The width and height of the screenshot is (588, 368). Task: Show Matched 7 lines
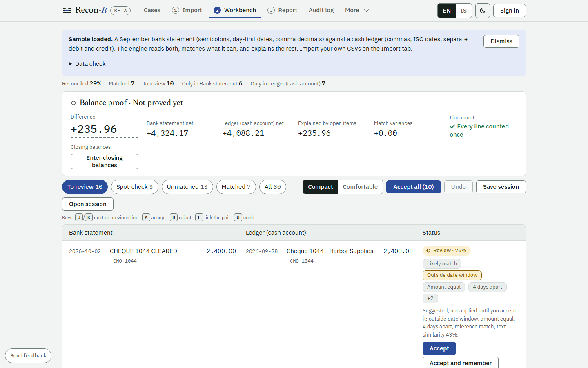coord(236,187)
